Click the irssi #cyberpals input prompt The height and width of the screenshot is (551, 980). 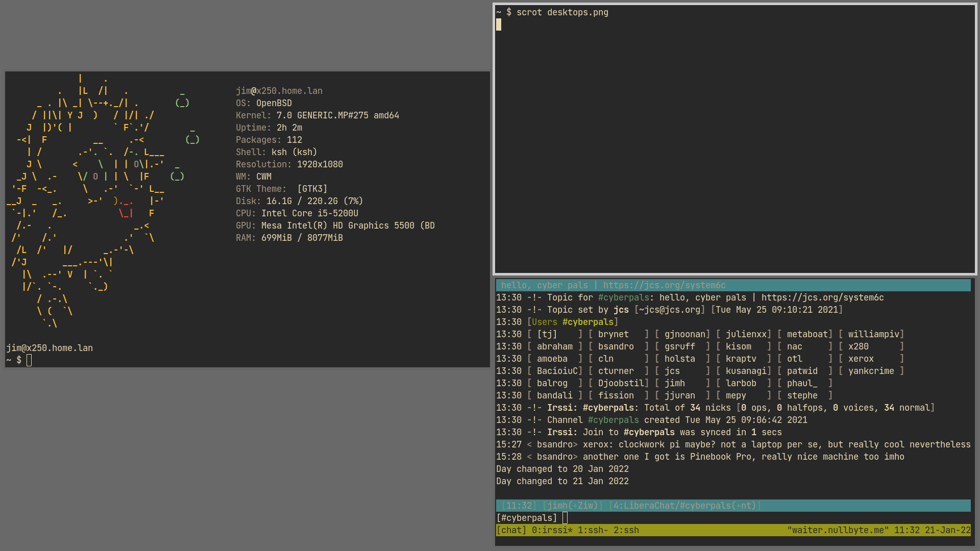click(527, 518)
